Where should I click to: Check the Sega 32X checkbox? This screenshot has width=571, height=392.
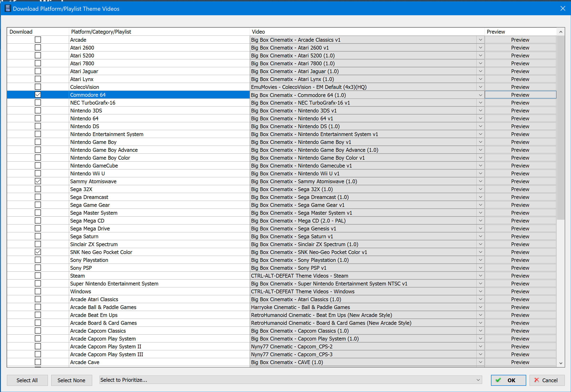(x=38, y=189)
